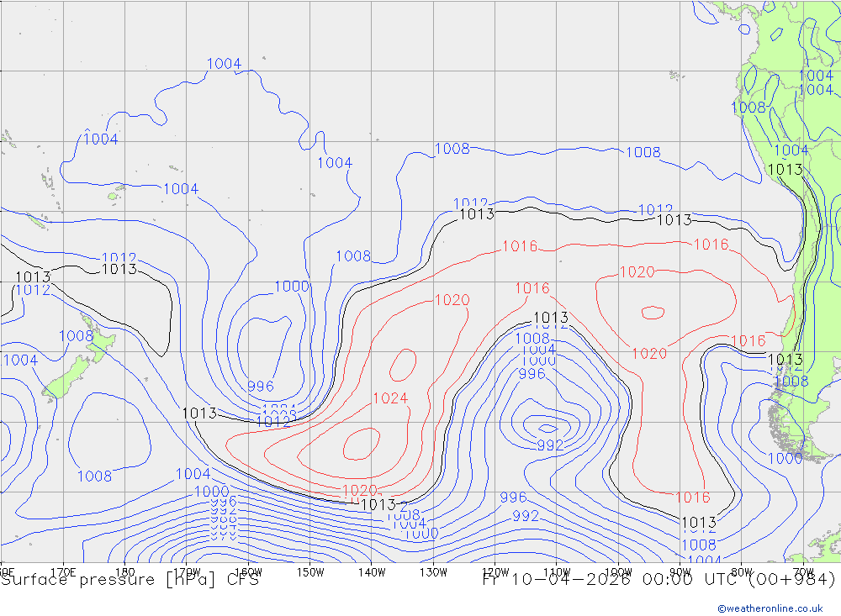The image size is (841, 616).
Task: Click the 180 longitude label
Action: [125, 572]
